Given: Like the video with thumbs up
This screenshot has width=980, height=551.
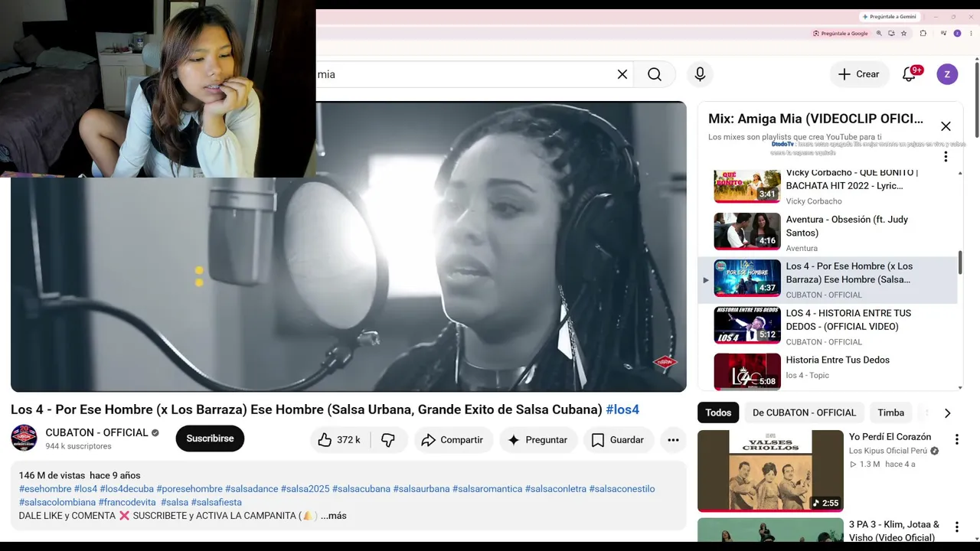Looking at the screenshot, I should point(341,440).
